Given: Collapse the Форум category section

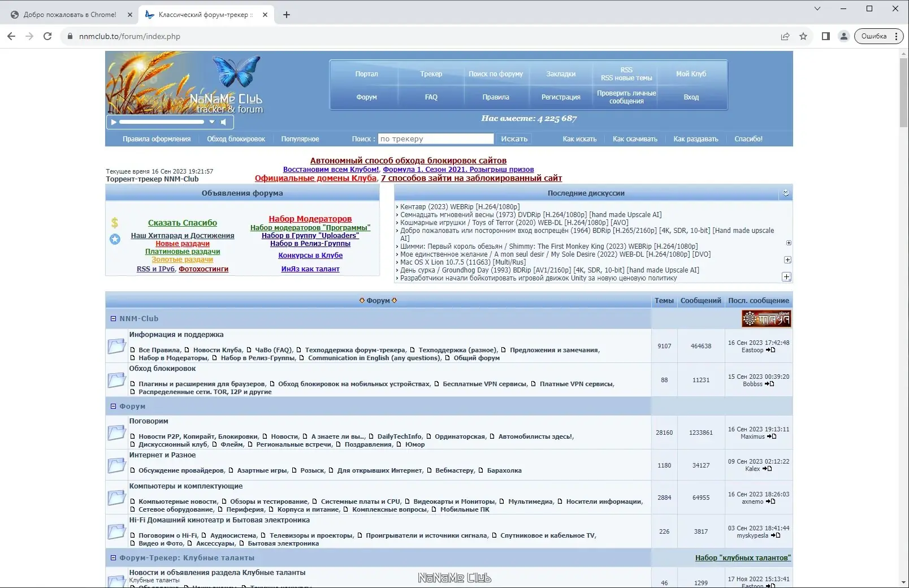Looking at the screenshot, I should click(x=113, y=406).
